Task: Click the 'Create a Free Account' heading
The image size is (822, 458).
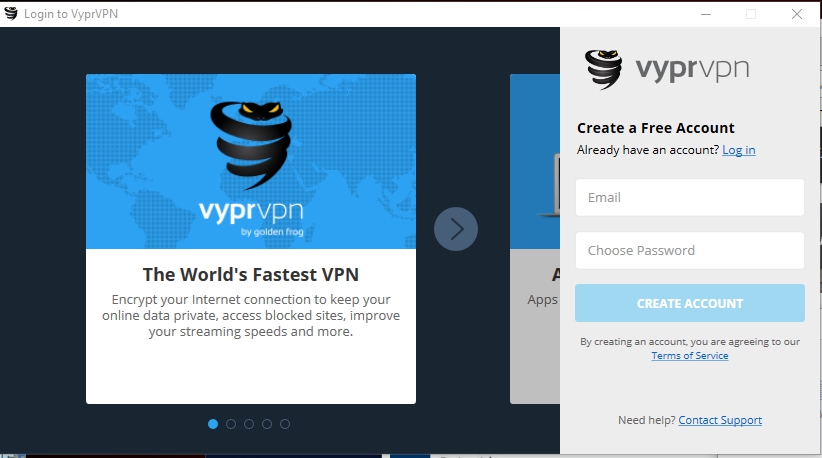Action: click(x=655, y=128)
